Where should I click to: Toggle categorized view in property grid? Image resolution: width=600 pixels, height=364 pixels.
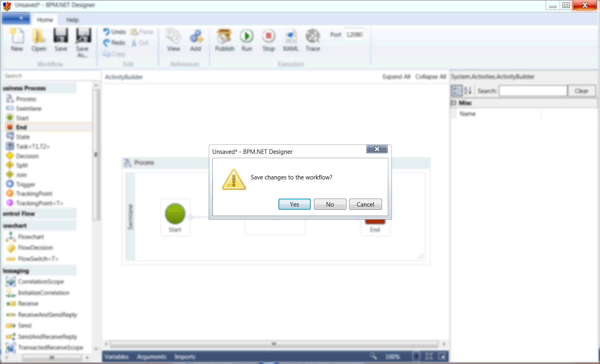click(457, 91)
